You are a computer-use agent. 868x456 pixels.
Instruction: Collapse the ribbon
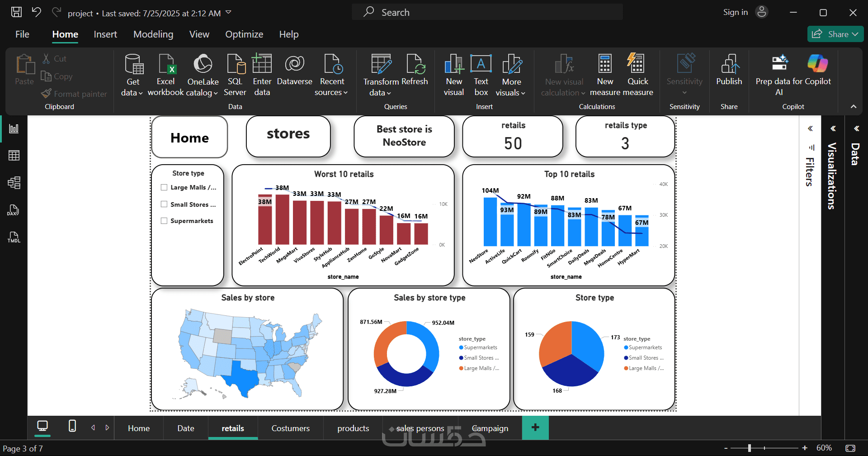coord(854,106)
